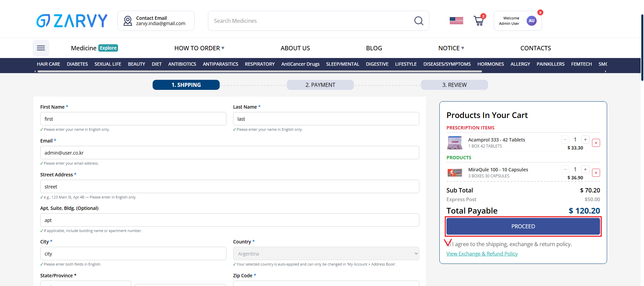Remove MiraQule 100 from cart
Viewport: 644px width, 286px height.
tap(596, 173)
